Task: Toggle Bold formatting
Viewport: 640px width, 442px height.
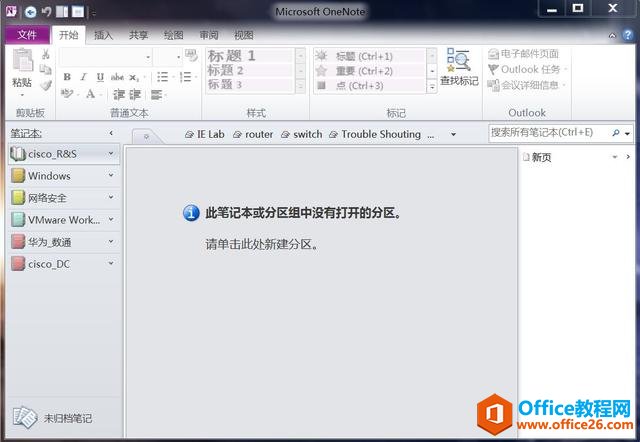Action: [x=67, y=77]
